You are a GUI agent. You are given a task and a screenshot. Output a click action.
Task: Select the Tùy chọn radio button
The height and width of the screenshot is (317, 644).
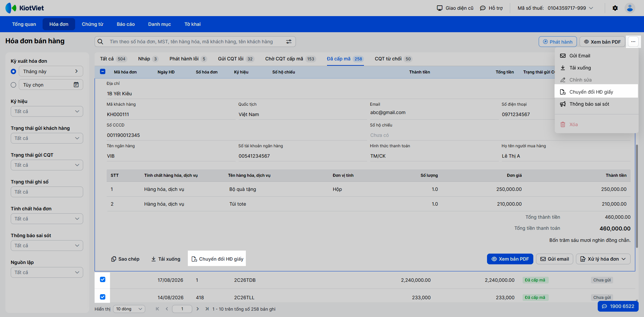(x=13, y=85)
